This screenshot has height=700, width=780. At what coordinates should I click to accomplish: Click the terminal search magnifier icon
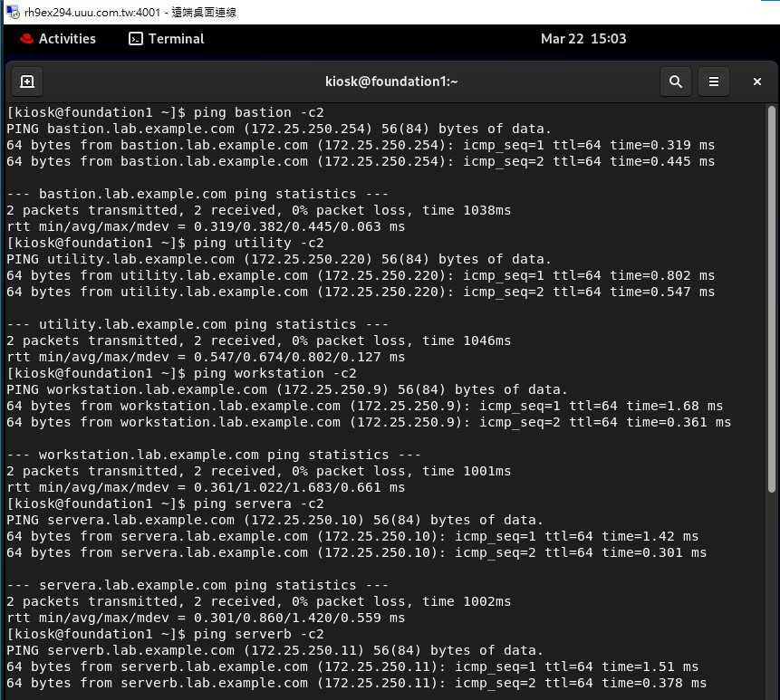pos(675,82)
